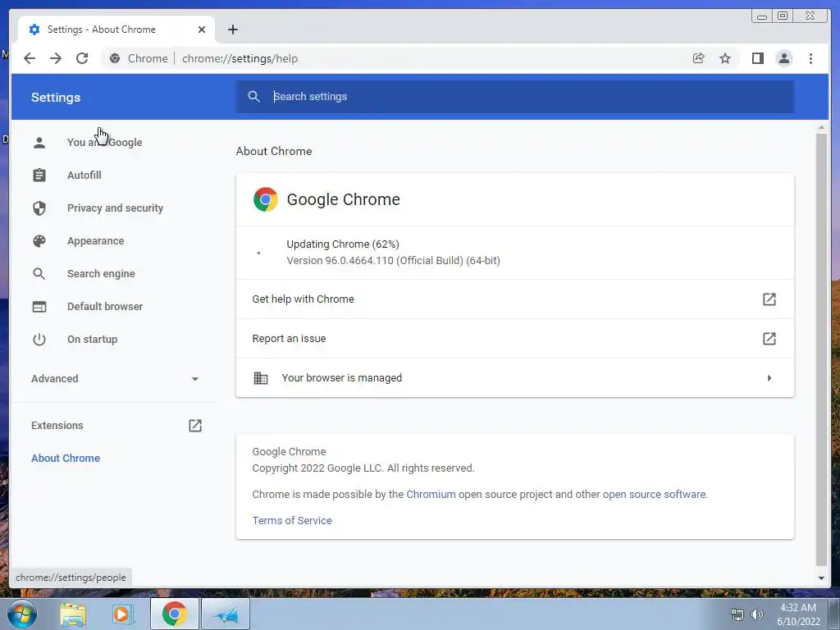The height and width of the screenshot is (630, 840).
Task: Open the share this page icon
Action: (699, 58)
